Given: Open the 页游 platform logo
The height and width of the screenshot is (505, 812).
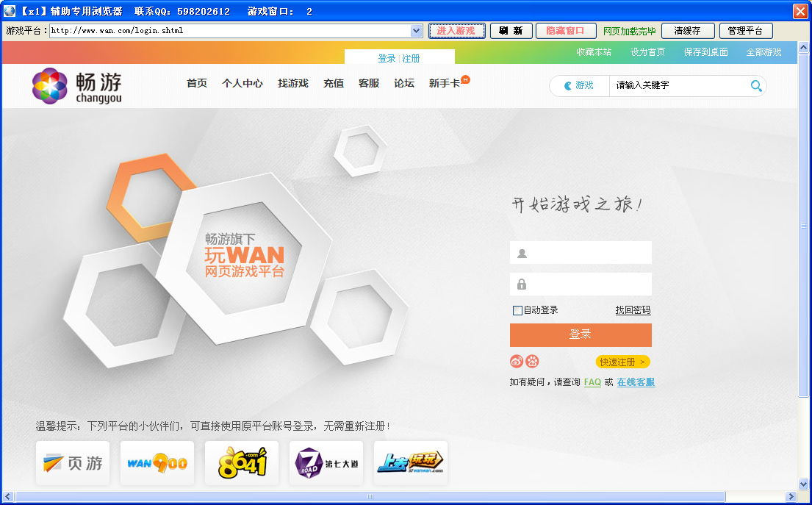Looking at the screenshot, I should click(73, 463).
